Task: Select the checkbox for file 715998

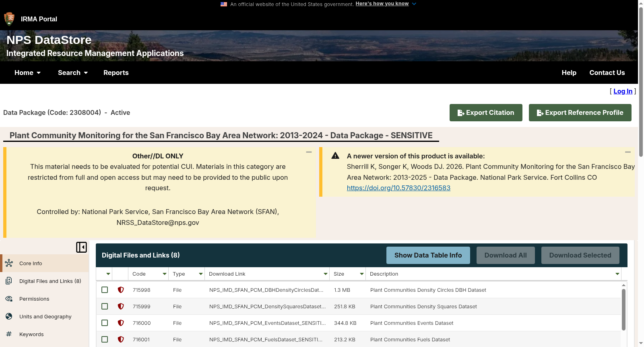Action: (x=105, y=290)
